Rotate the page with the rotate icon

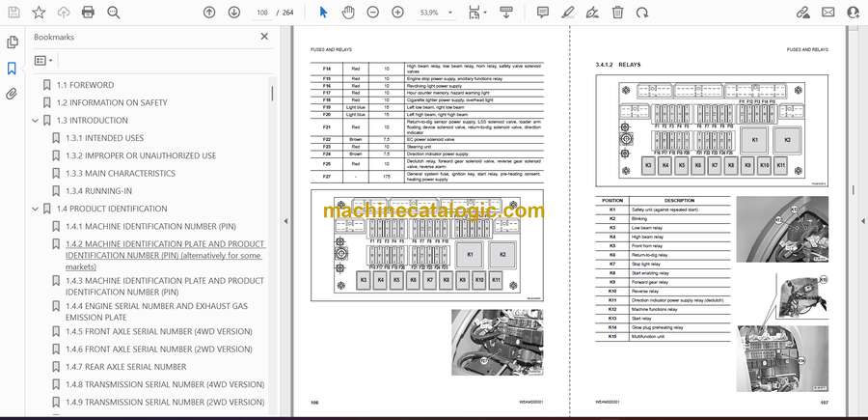point(642,13)
